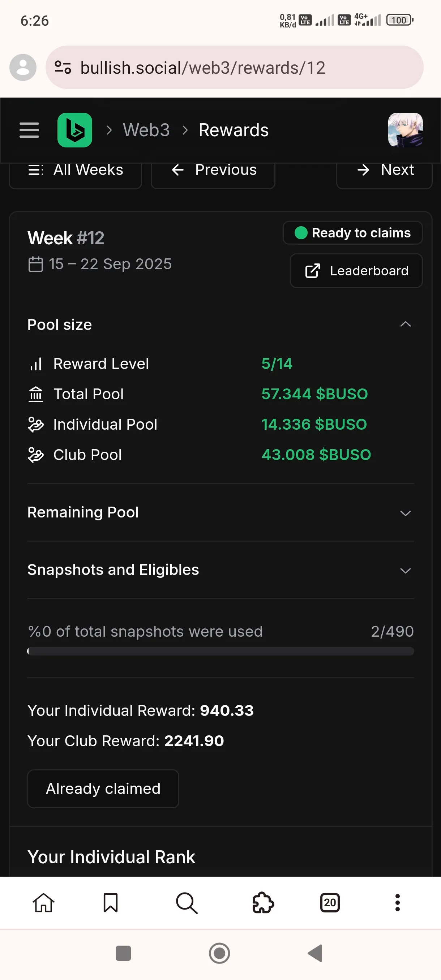The width and height of the screenshot is (441, 980).
Task: Tap the browser site settings icon
Action: pyautogui.click(x=63, y=68)
